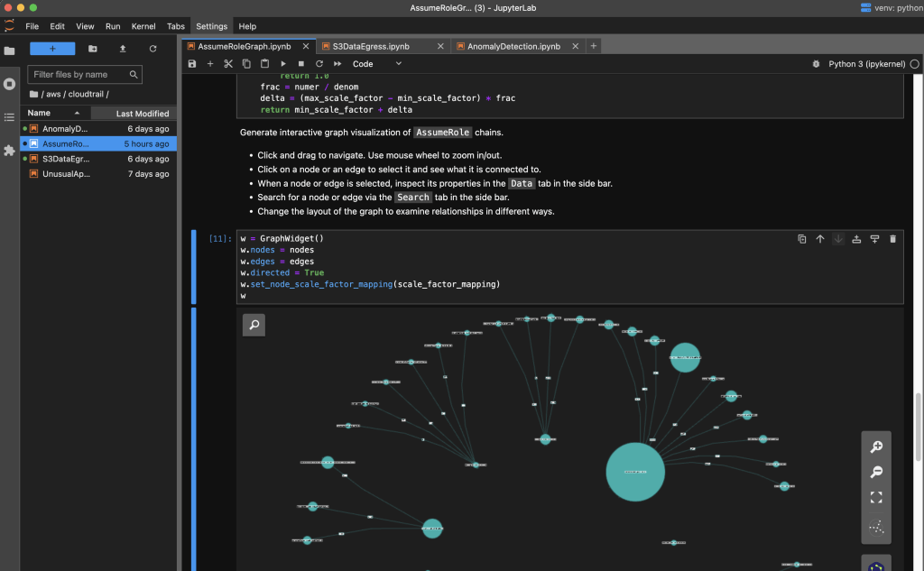Insert a cell above from the cell toolbar
This screenshot has width=924, height=571.
pos(857,239)
